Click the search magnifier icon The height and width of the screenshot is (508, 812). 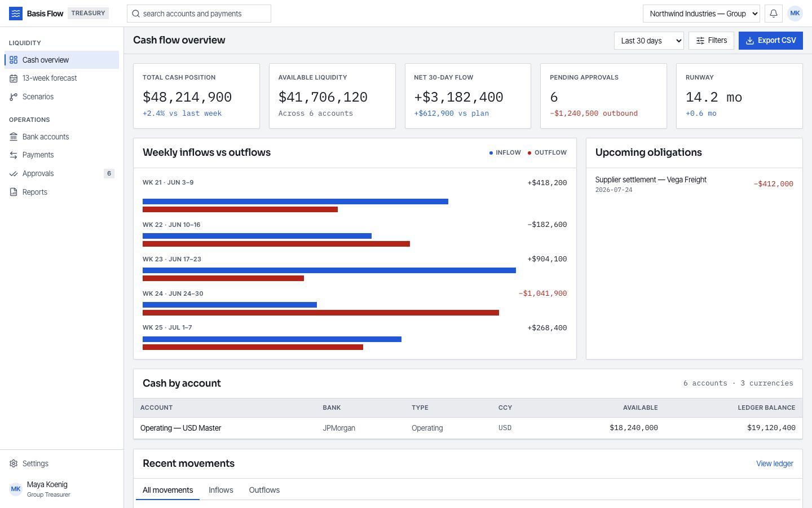[136, 14]
